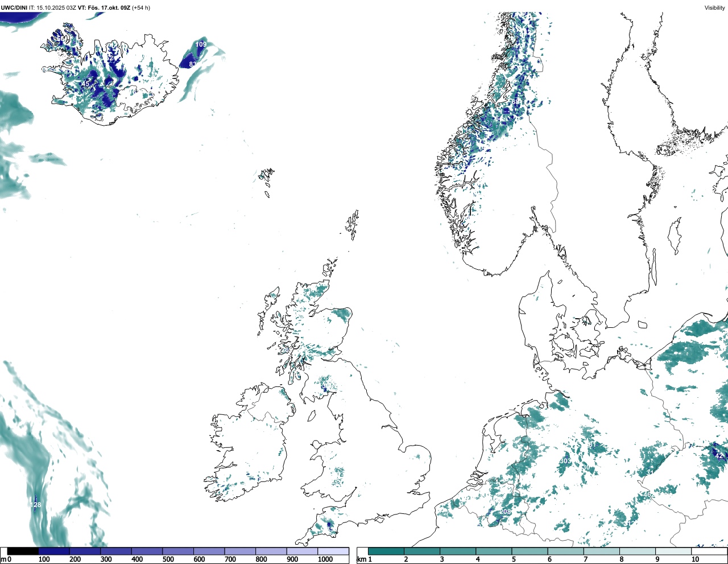
Task: Click the '109' value east of Iceland
Action: (201, 44)
